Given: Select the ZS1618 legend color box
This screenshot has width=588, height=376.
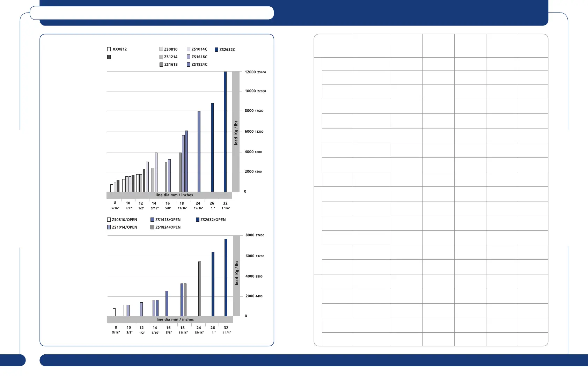Looking at the screenshot, I should 161,65.
